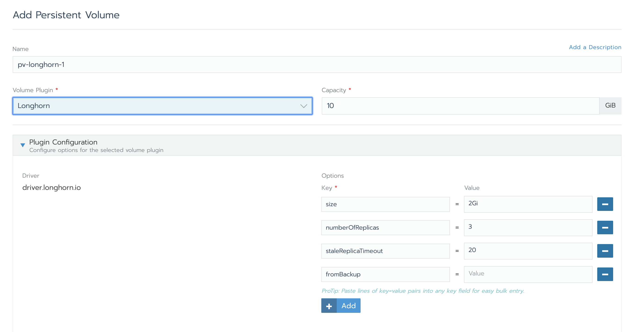Click the timeout value field showing 20
Viewport: 644px width, 332px height.
(528, 251)
